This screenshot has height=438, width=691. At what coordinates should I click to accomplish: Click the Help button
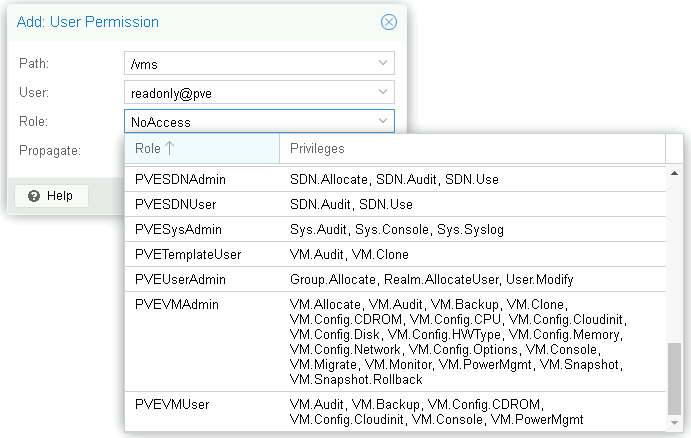click(x=51, y=196)
